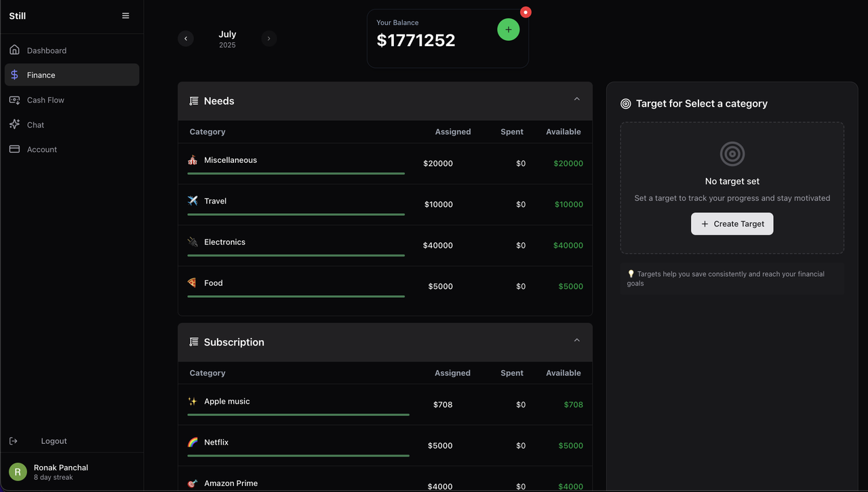The image size is (868, 492).
Task: Open the Account page
Action: click(72, 149)
